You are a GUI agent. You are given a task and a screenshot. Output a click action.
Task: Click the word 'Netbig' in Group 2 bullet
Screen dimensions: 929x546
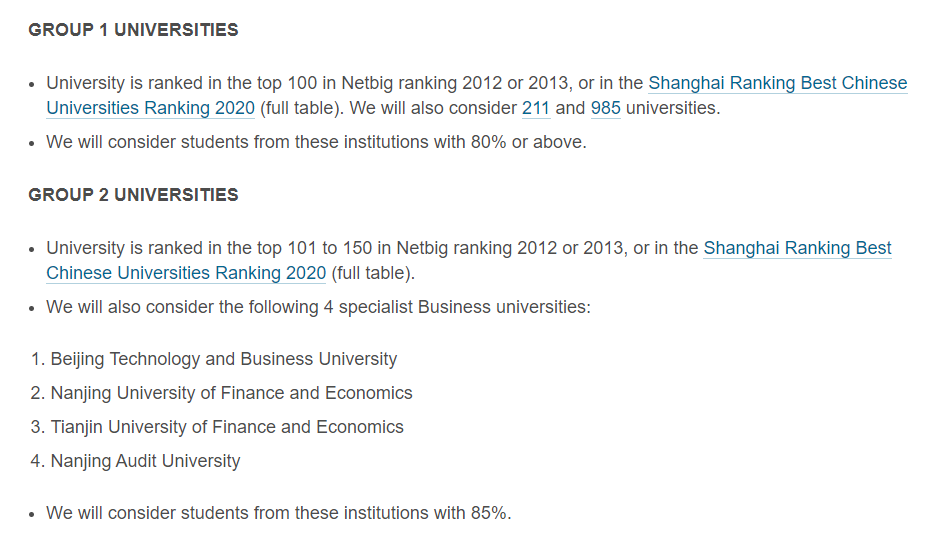tap(422, 248)
